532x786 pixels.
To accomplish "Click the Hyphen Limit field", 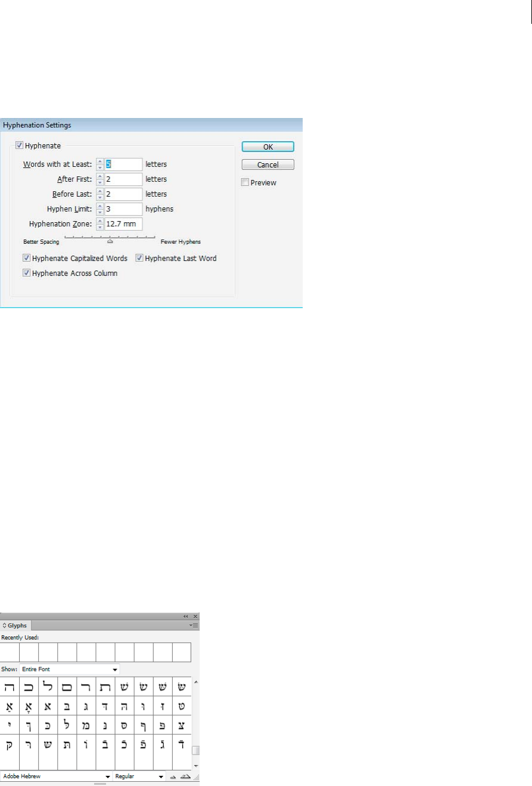I will [123, 209].
